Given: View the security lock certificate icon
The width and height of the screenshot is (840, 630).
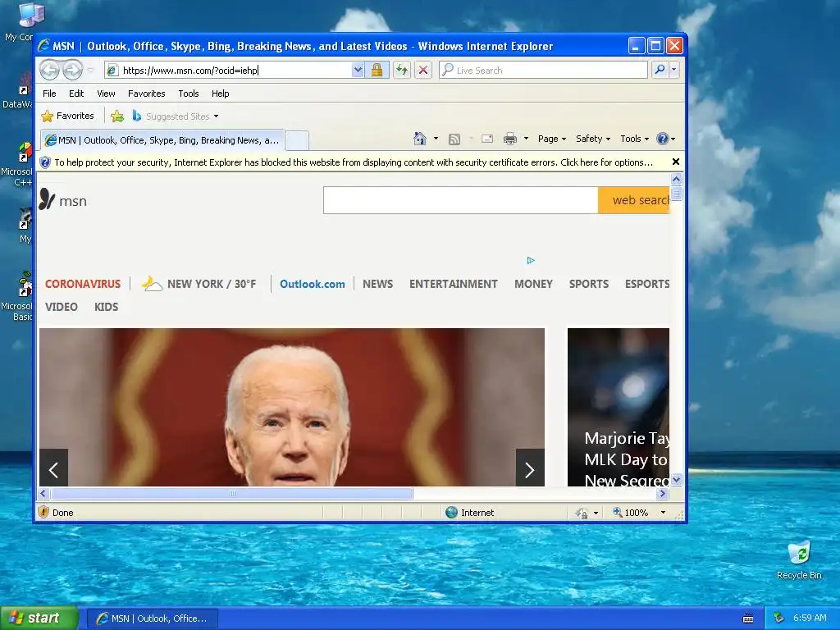Looking at the screenshot, I should pos(377,71).
